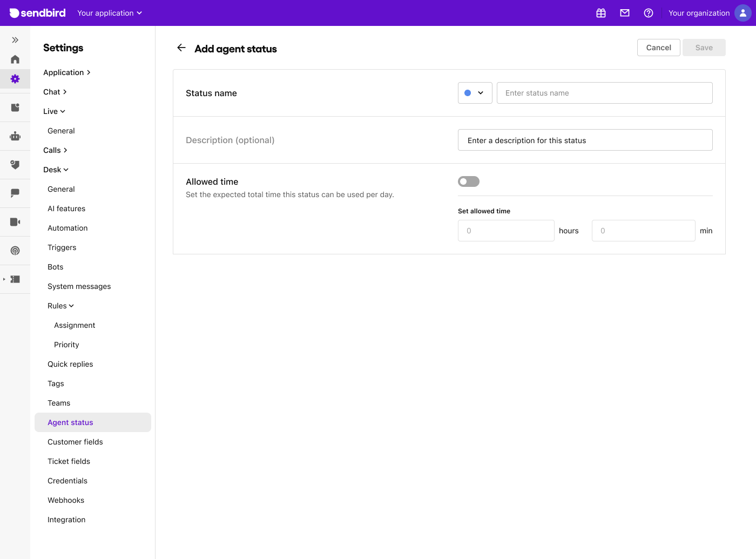Viewport: 756px width, 559px height.
Task: Select Quick replies in settings menu
Action: 70,364
